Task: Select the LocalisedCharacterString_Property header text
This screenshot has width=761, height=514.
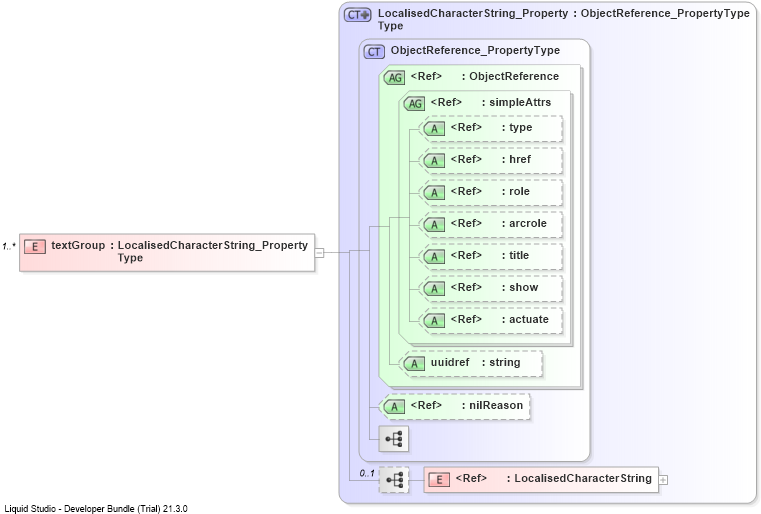Action: tap(473, 14)
